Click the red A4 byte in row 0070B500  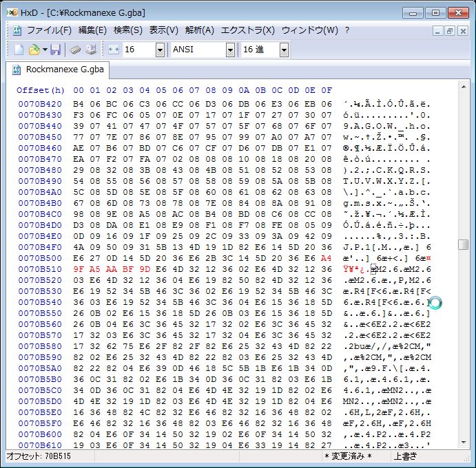pos(326,258)
